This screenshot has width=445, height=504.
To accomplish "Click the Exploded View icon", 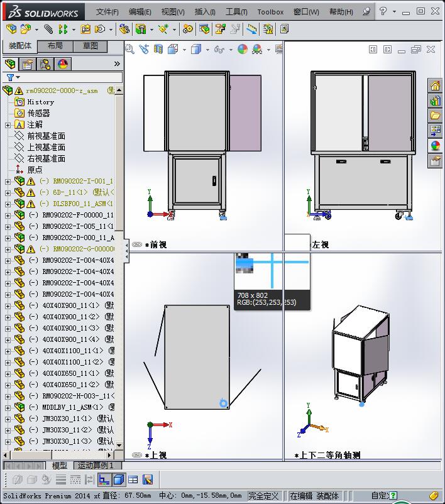I will tap(220, 30).
